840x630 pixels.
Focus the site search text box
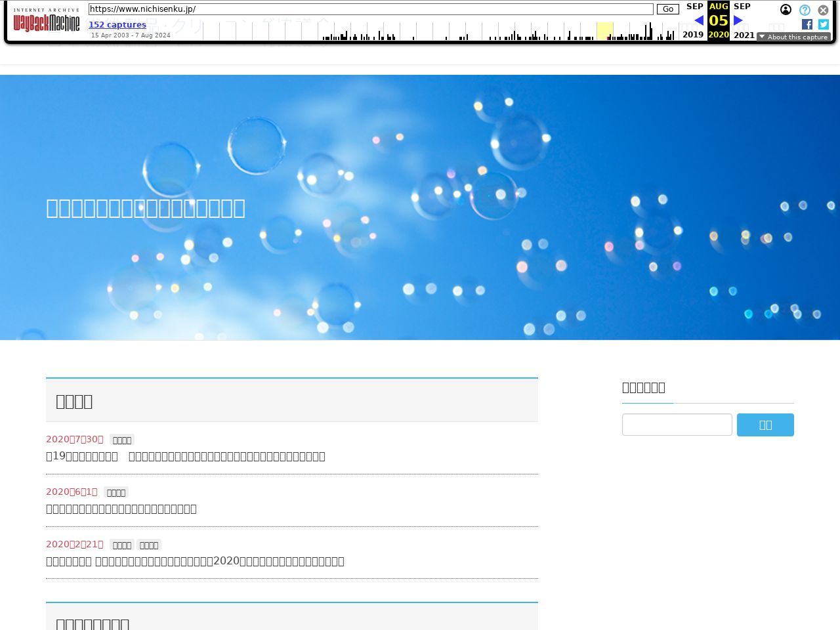click(677, 425)
